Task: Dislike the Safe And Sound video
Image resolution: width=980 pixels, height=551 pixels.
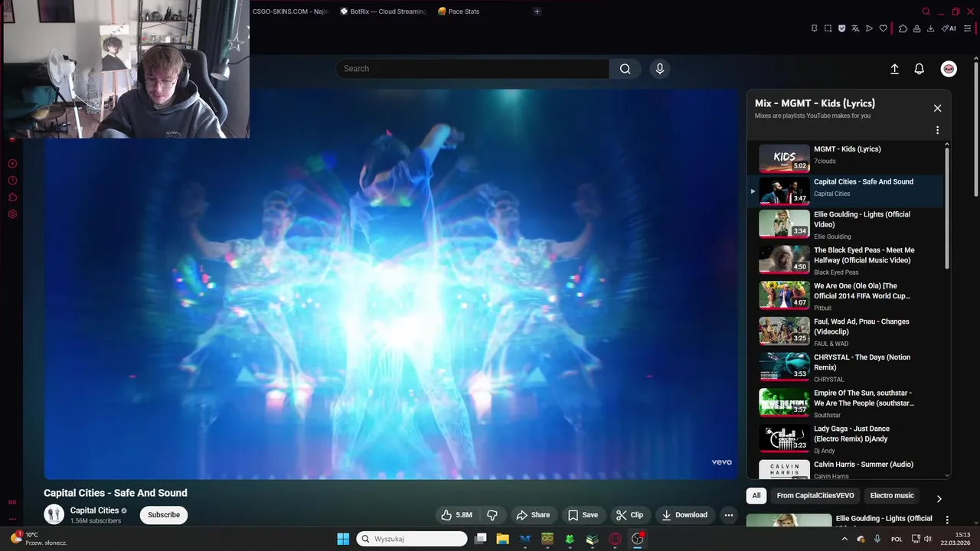Action: click(492, 515)
